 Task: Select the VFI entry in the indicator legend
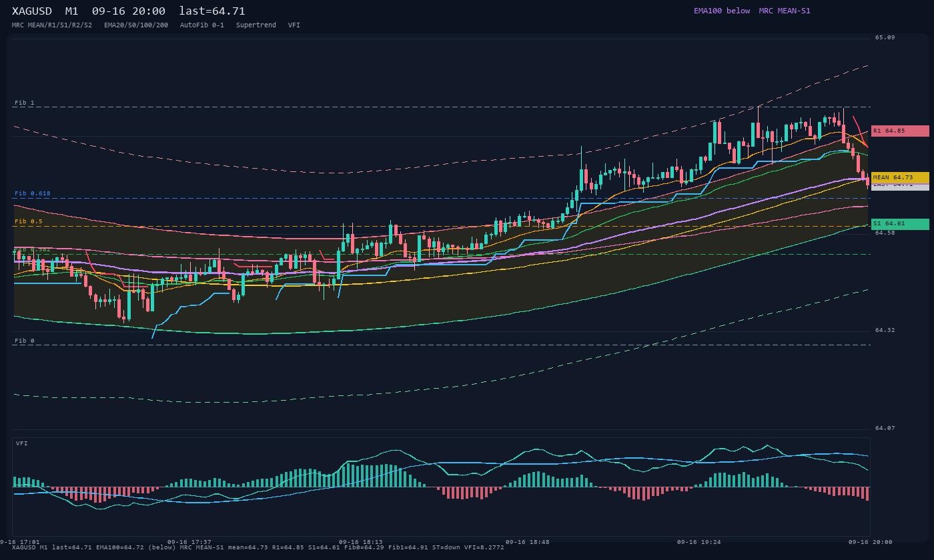point(294,25)
